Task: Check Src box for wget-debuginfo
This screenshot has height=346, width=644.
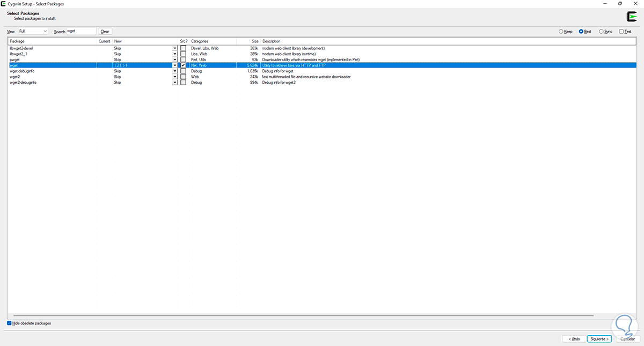Action: (183, 71)
